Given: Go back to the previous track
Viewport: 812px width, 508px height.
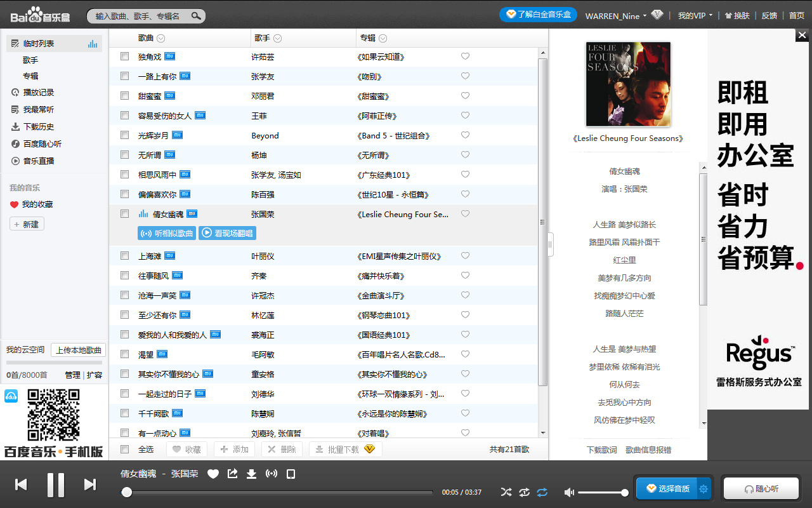Looking at the screenshot, I should pyautogui.click(x=21, y=485).
